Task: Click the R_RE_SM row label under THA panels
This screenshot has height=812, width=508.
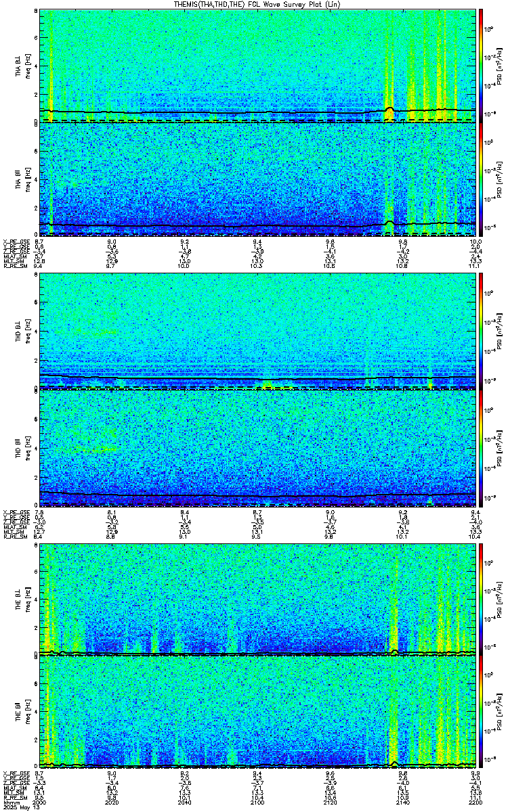Action: point(14,266)
